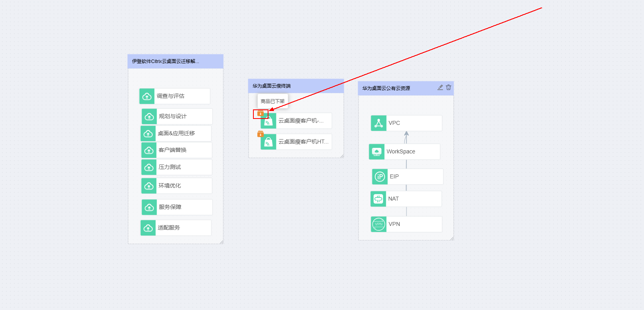Click orange delisted badge on 云桌面瘦客户机HT... node
Image resolution: width=644 pixels, height=310 pixels.
click(261, 134)
